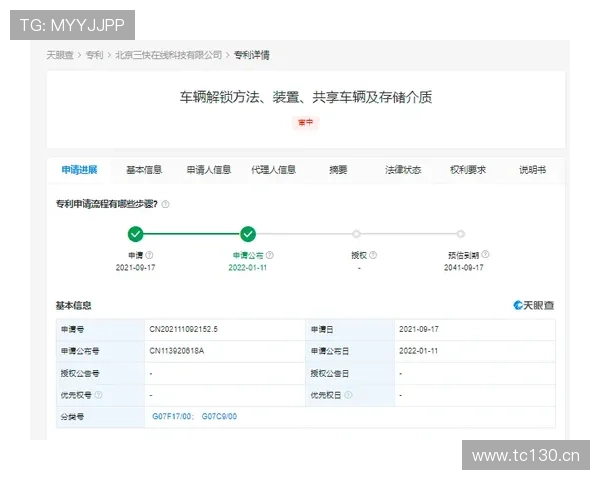Click question icon next to 授权 label
Screen dimensions: 600x480
coord(373,255)
